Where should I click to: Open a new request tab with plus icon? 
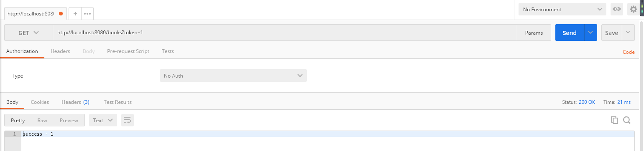pyautogui.click(x=75, y=14)
